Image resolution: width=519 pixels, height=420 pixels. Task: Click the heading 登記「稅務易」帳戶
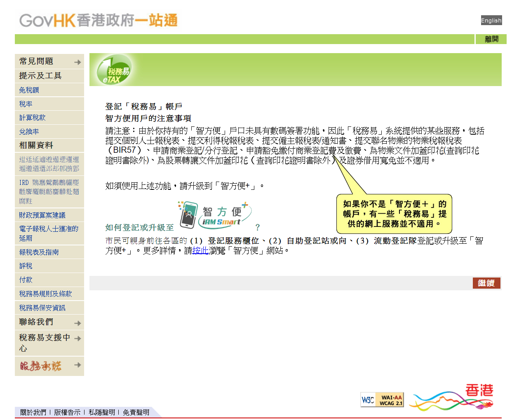144,106
